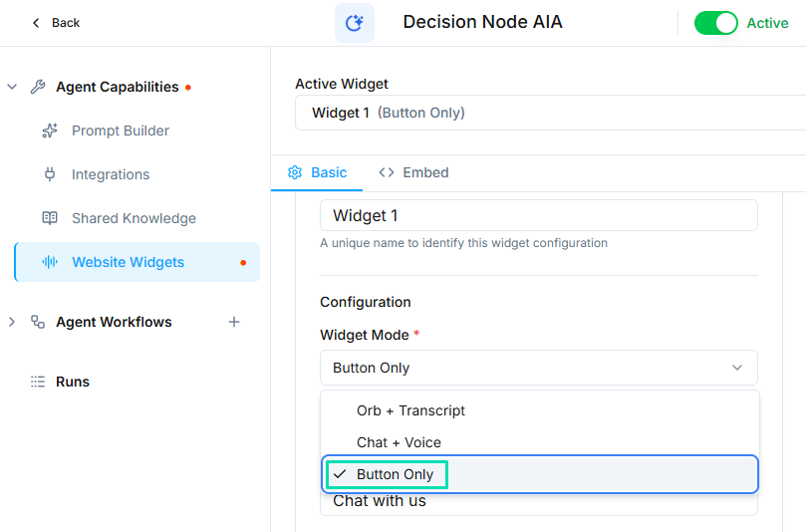Add a new agent workflow with plus icon
The height and width of the screenshot is (532, 806).
(x=234, y=322)
